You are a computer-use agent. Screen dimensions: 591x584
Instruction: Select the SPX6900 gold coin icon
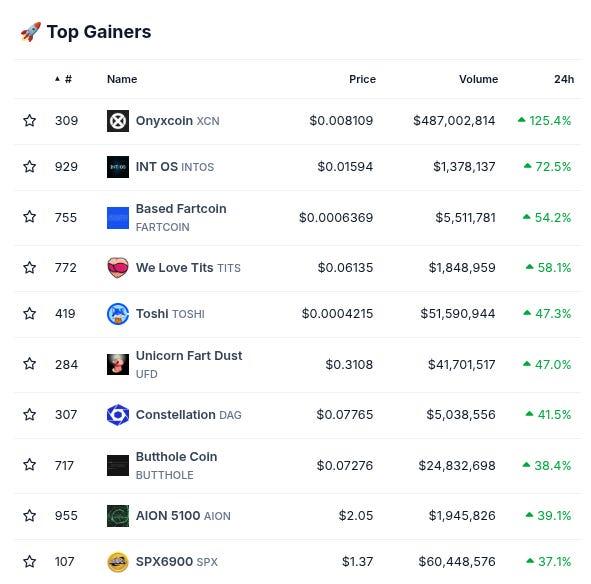point(118,562)
